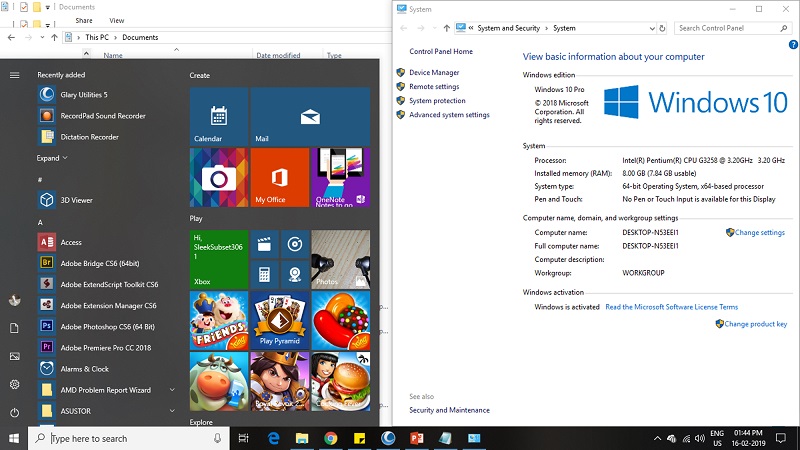Open Advanced system settings
This screenshot has width=800, height=450.
(449, 115)
